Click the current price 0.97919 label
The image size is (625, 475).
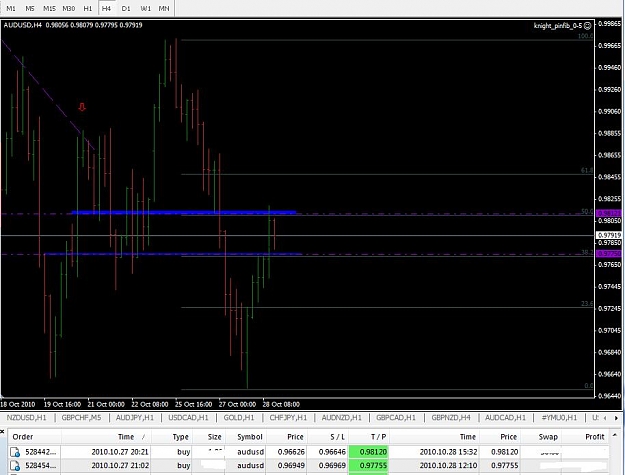click(609, 235)
